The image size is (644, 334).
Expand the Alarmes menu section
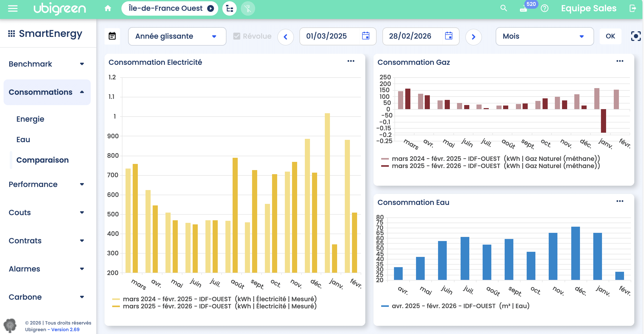click(47, 269)
